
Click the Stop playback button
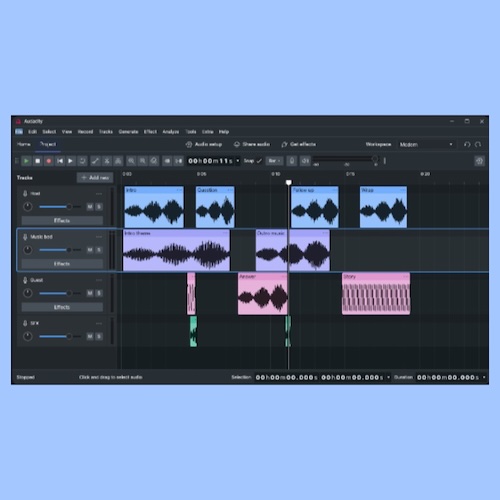37,161
